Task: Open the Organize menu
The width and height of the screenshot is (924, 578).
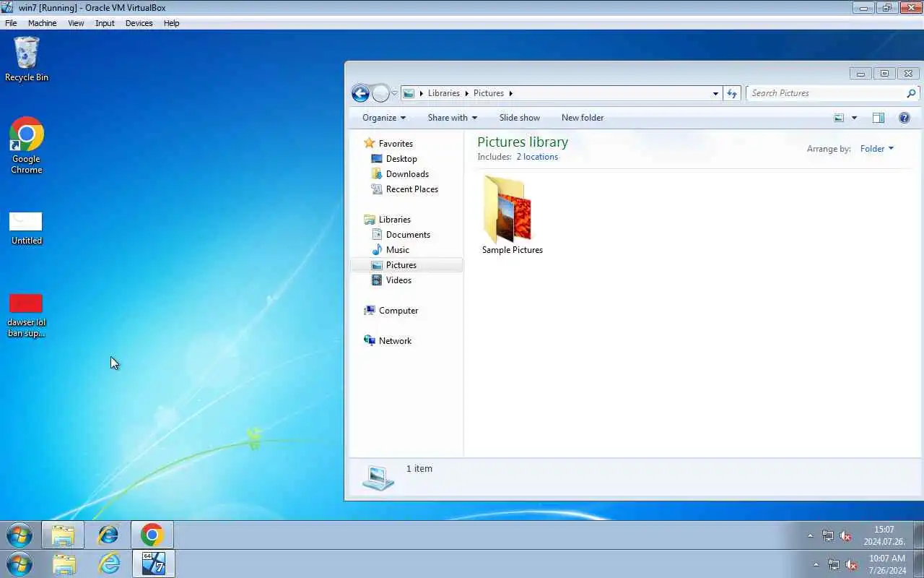Action: 384,118
